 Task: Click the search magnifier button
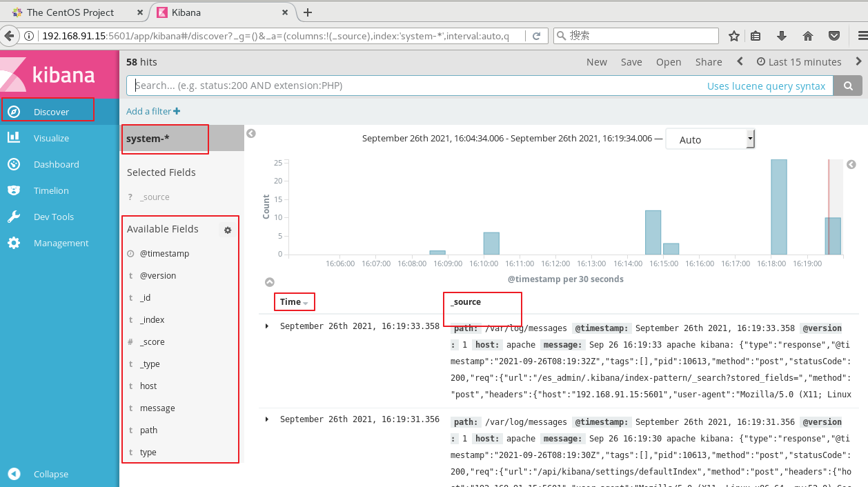847,86
